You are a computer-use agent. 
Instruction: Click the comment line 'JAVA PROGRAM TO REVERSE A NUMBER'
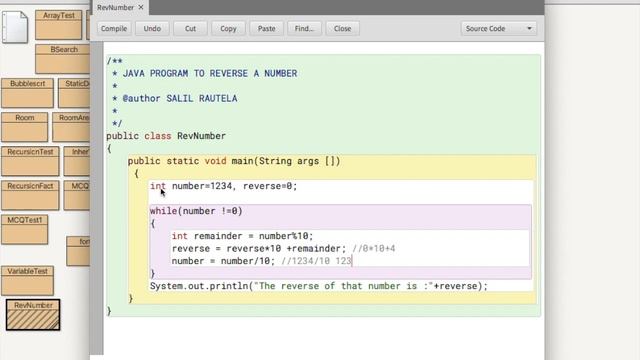210,73
